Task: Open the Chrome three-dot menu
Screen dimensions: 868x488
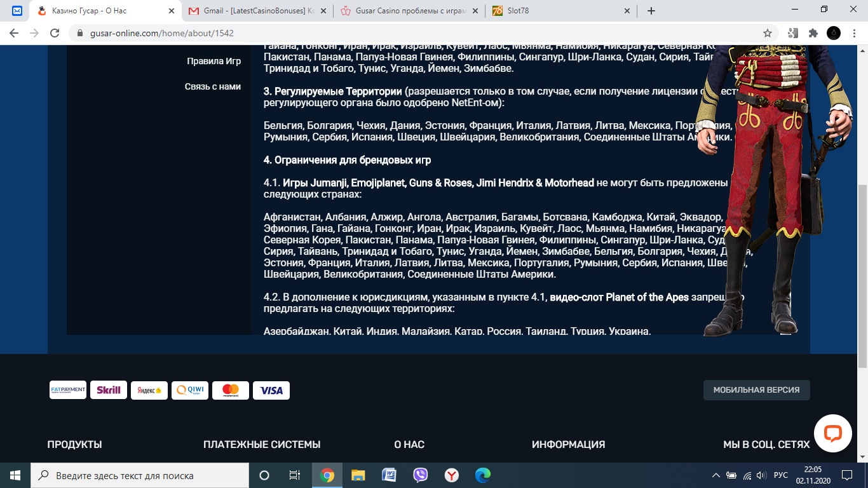Action: click(x=853, y=33)
